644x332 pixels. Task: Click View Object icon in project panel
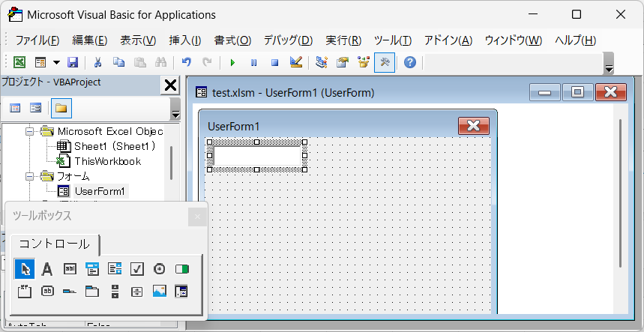[x=36, y=108]
